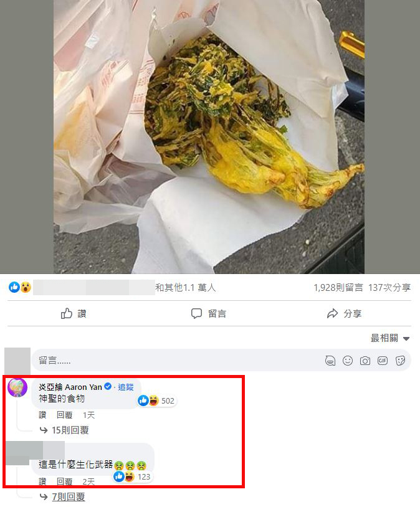This screenshot has width=420, height=507.
Task: View the 1,928則留言 comments count
Action: coord(338,288)
